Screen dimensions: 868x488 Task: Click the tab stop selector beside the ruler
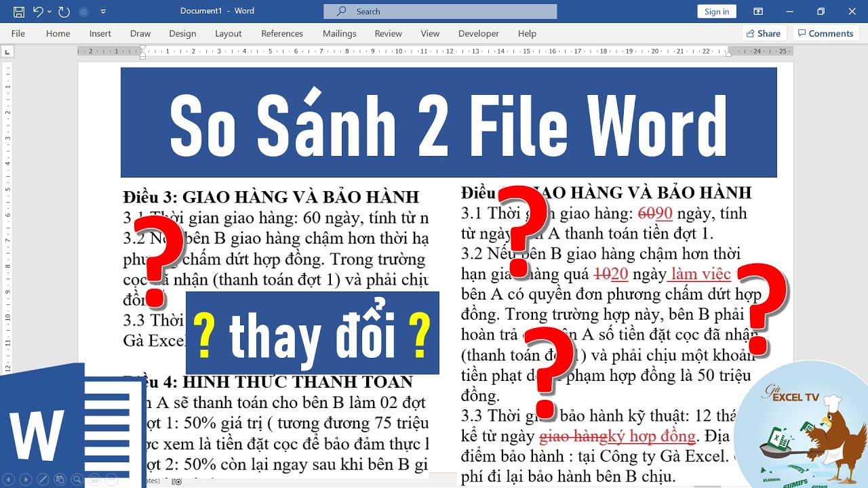7,52
